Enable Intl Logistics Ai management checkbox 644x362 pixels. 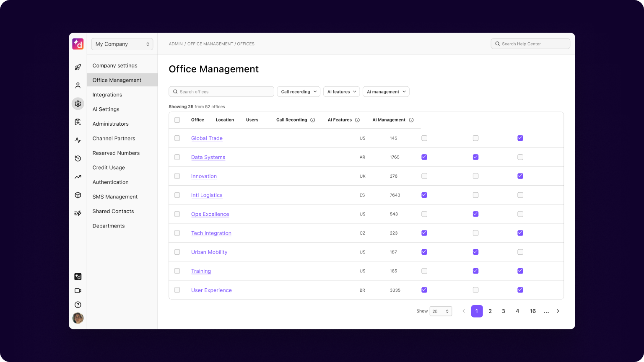coord(520,195)
